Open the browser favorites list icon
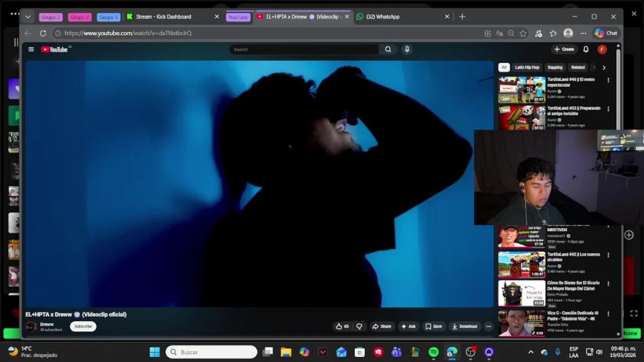This screenshot has height=362, width=644. point(553,33)
